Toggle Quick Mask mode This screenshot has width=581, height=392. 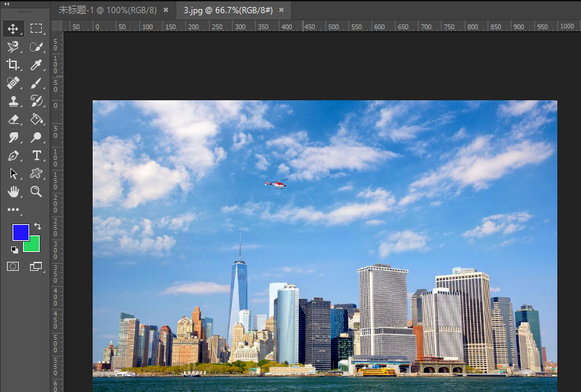(x=13, y=266)
